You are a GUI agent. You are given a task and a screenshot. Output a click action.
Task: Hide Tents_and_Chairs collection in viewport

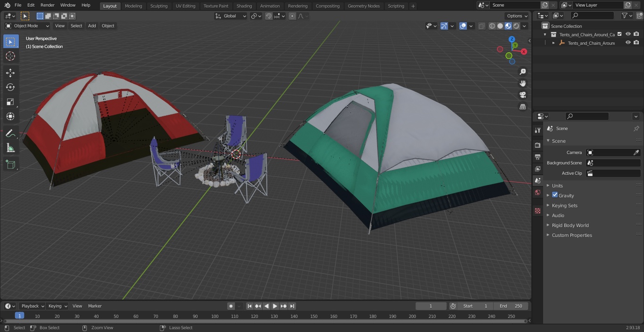pos(628,34)
